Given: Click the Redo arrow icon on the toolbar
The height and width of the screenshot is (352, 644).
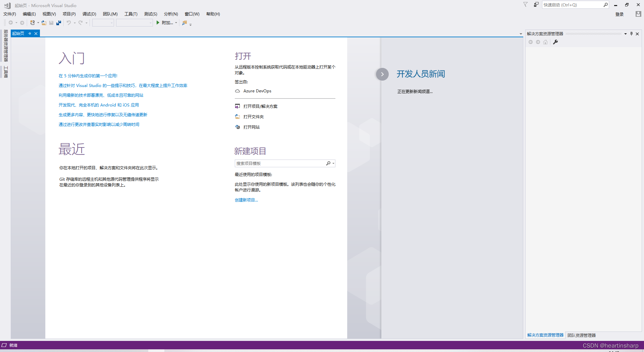Looking at the screenshot, I should point(80,23).
